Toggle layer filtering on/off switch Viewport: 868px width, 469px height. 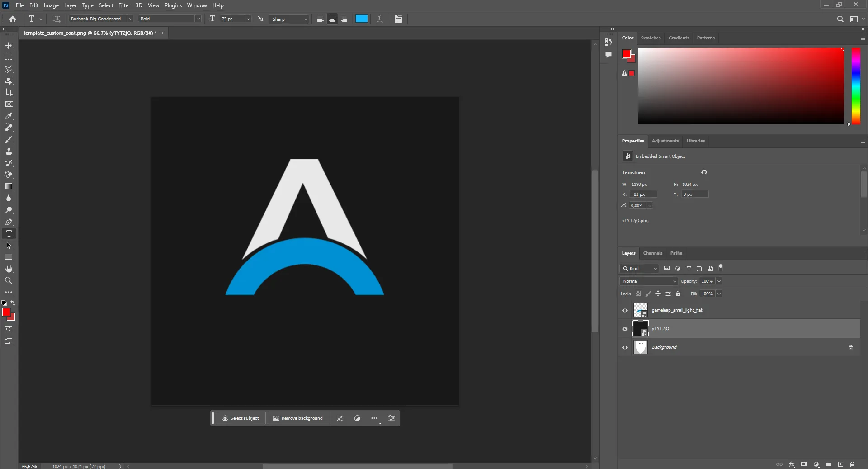point(721,268)
